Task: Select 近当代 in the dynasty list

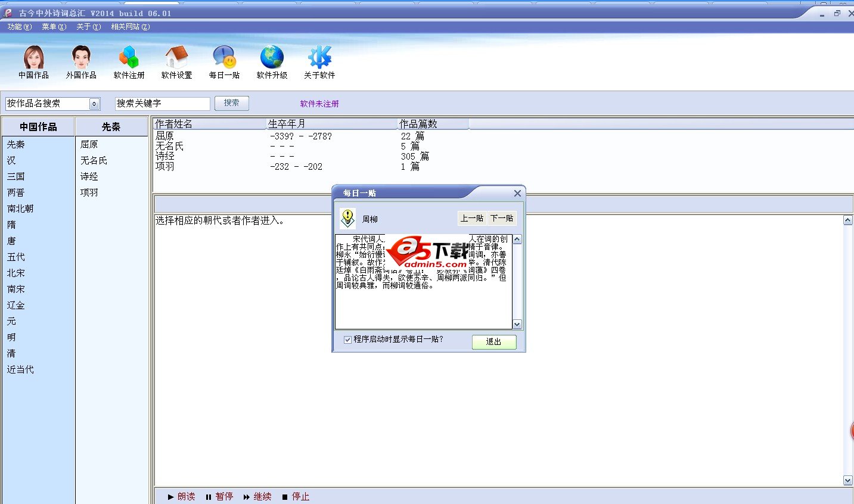Action: 20,369
